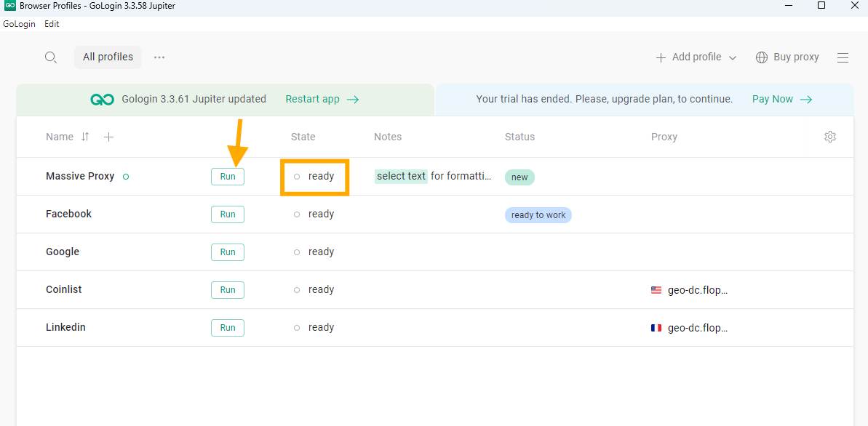Viewport: 868px width, 426px height.
Task: Click the Proxy column header
Action: [664, 137]
